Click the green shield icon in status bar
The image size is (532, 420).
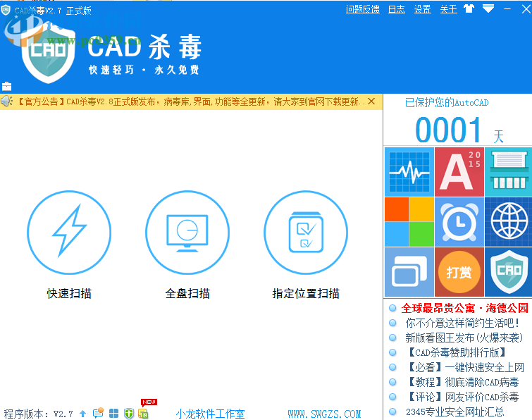tap(129, 414)
